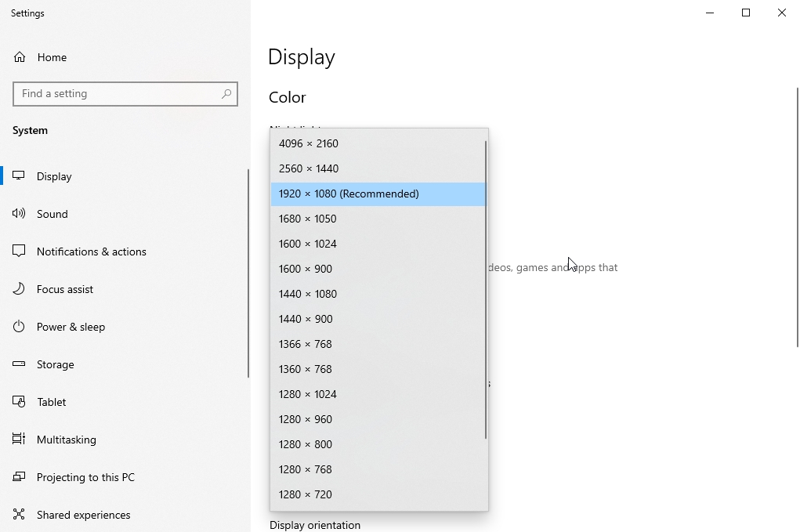This screenshot has width=800, height=532.
Task: Select 1600 × 1024 resolution
Action: (378, 244)
